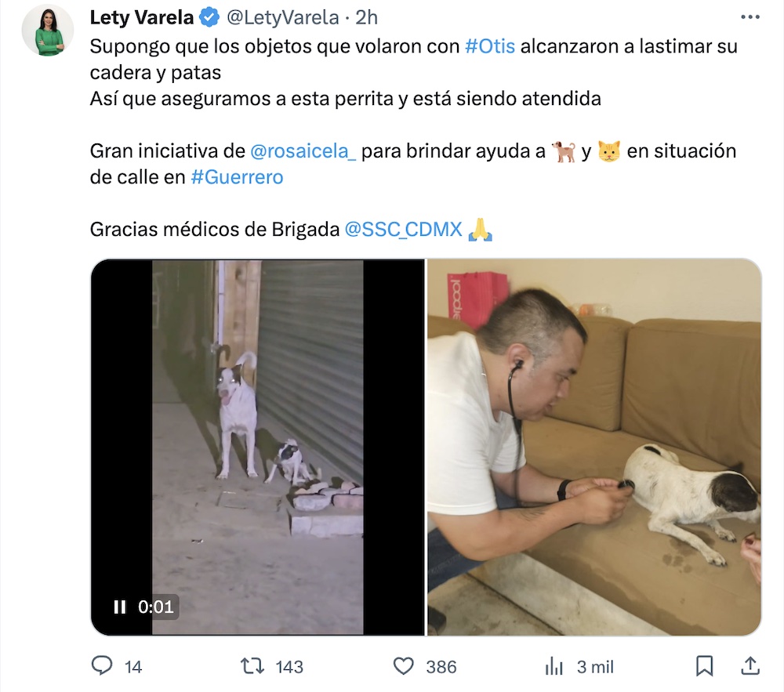Click the 0:01 video time indicator
This screenshot has width=784, height=692.
click(156, 607)
